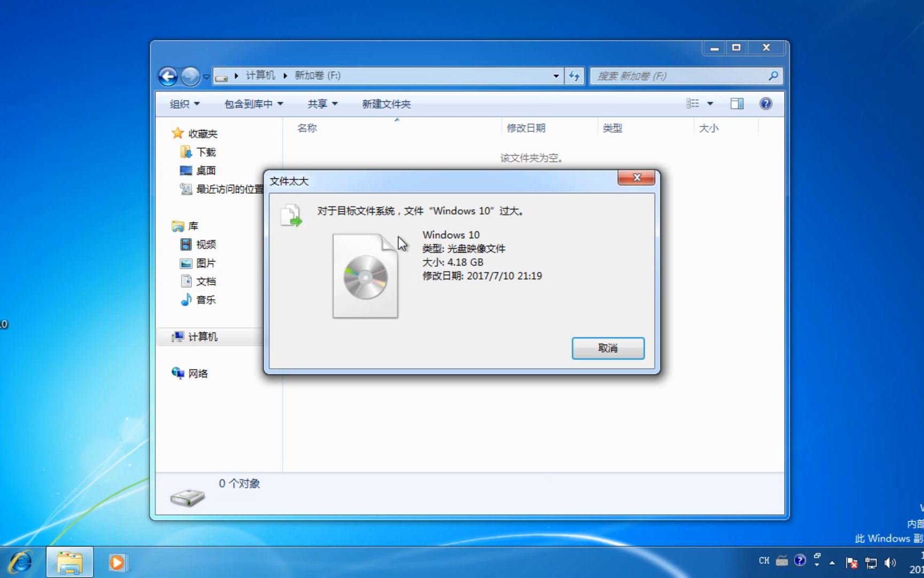Image resolution: width=924 pixels, height=578 pixels.
Task: Sort by 名称 column header
Action: click(307, 128)
